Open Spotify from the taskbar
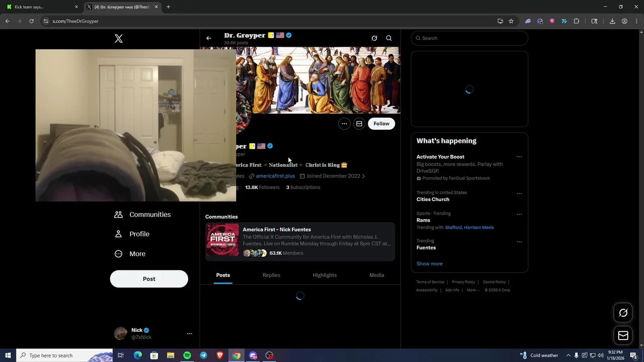The image size is (644, 362). click(x=187, y=355)
